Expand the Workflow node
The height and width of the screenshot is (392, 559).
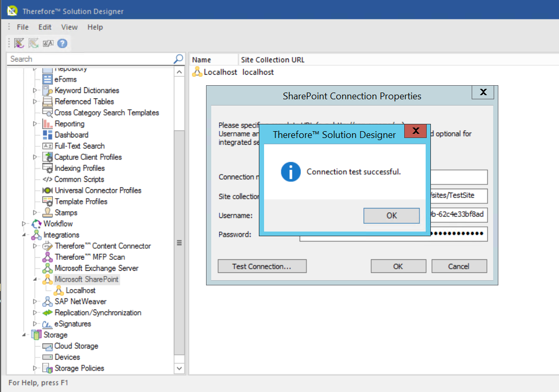[x=24, y=224]
